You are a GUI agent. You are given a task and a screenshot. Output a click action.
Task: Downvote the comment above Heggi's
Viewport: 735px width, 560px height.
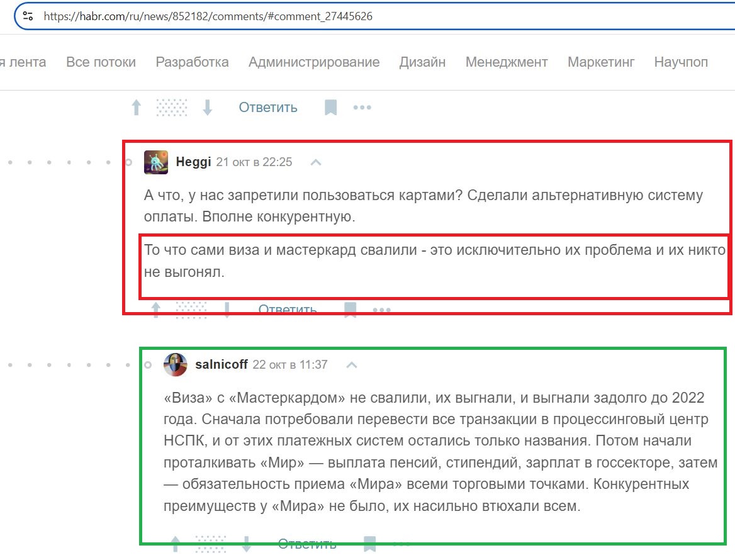[x=208, y=108]
